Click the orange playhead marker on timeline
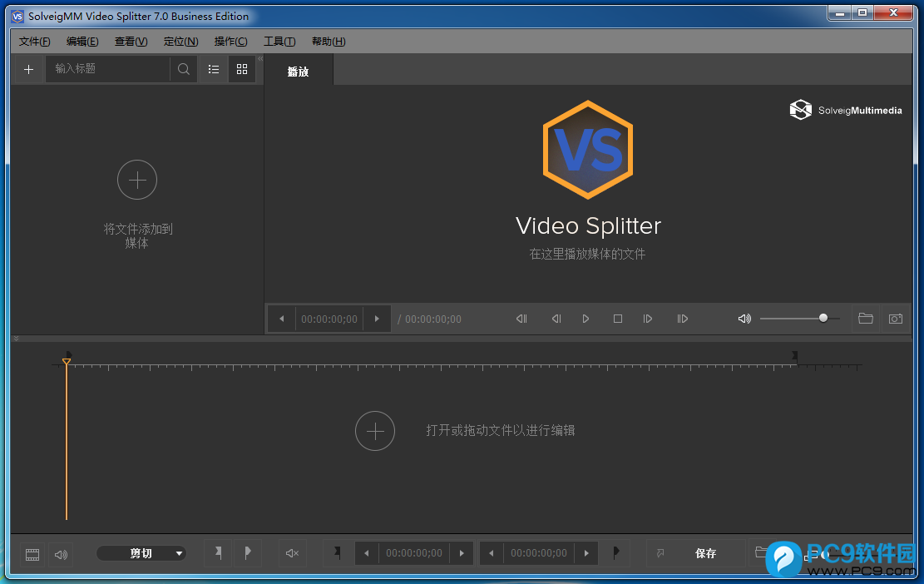 pos(67,361)
